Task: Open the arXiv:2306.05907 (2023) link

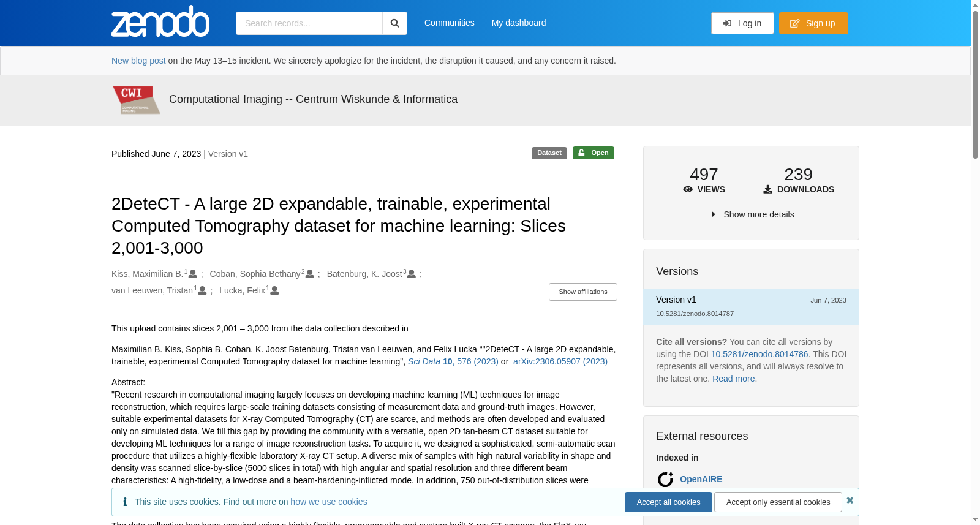Action: 560,361
